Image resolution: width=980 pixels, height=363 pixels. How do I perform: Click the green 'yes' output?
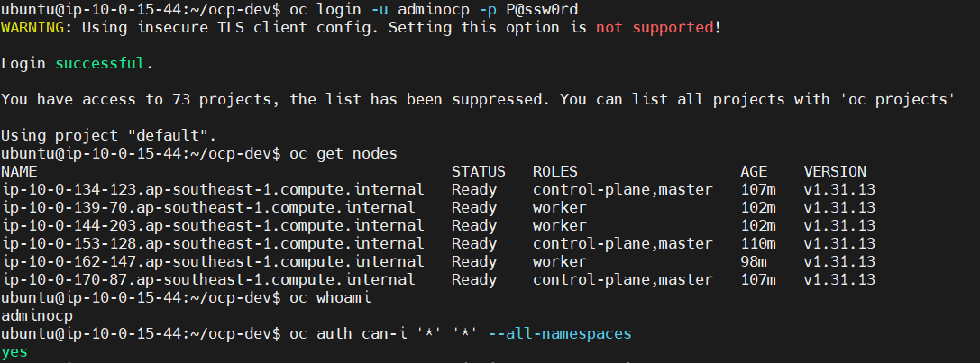[14, 351]
